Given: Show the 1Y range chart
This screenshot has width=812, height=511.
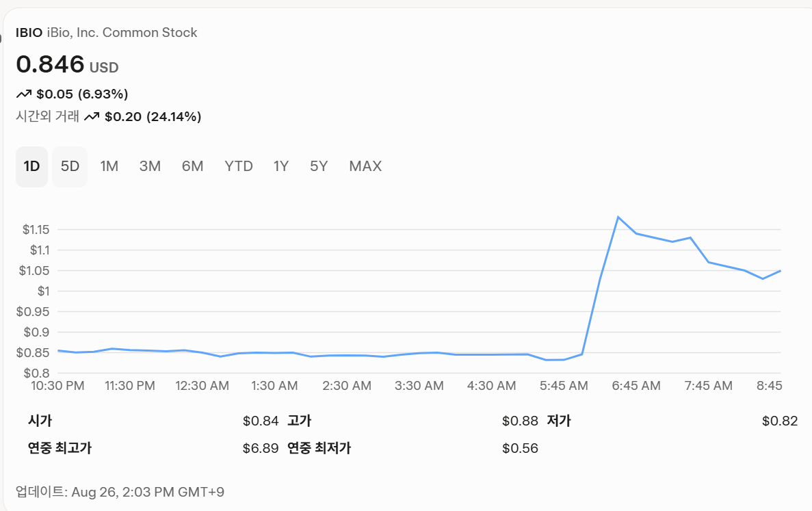Looking at the screenshot, I should [281, 166].
